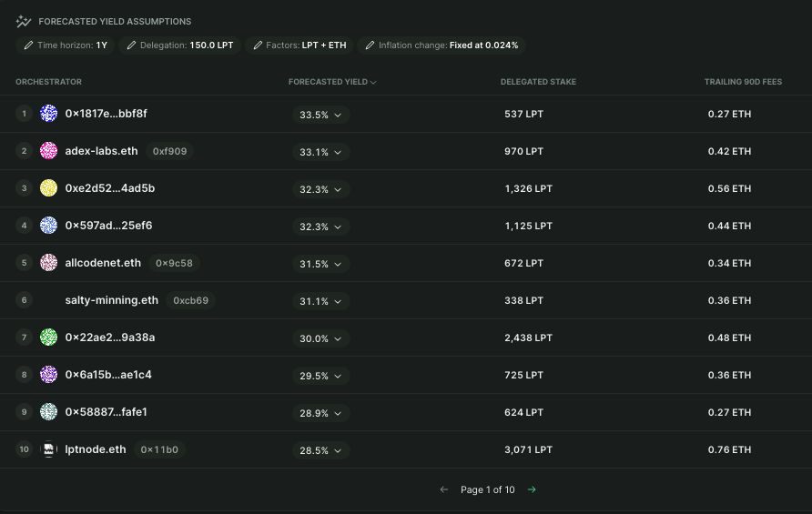Click lptnode.eth avatar icon
Image resolution: width=812 pixels, height=514 pixels.
[48, 449]
